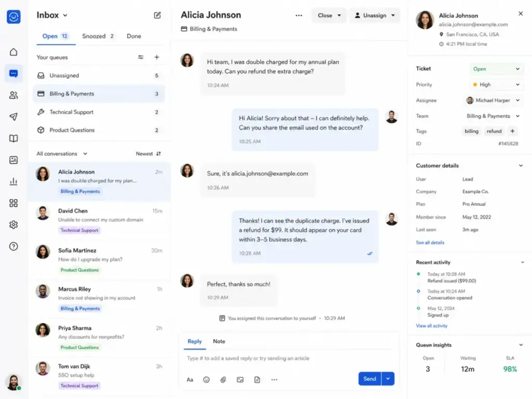
Task: Add a new tag with plus
Action: 512,131
